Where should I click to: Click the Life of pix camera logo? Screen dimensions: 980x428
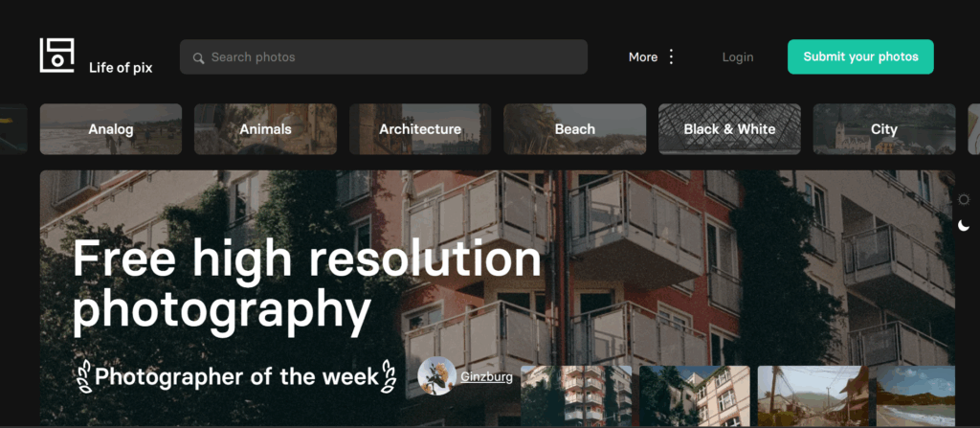point(56,56)
